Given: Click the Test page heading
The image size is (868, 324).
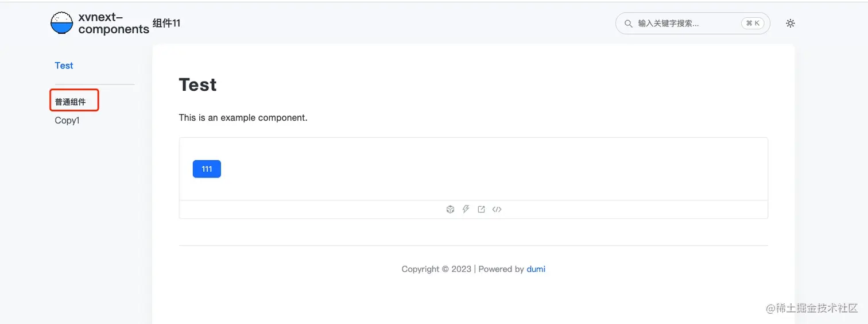Looking at the screenshot, I should 197,85.
